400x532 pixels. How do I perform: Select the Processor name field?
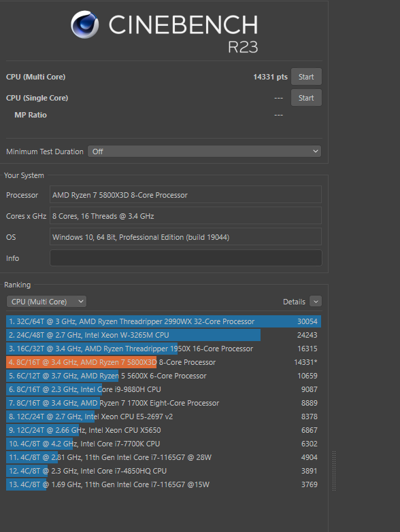coord(186,195)
